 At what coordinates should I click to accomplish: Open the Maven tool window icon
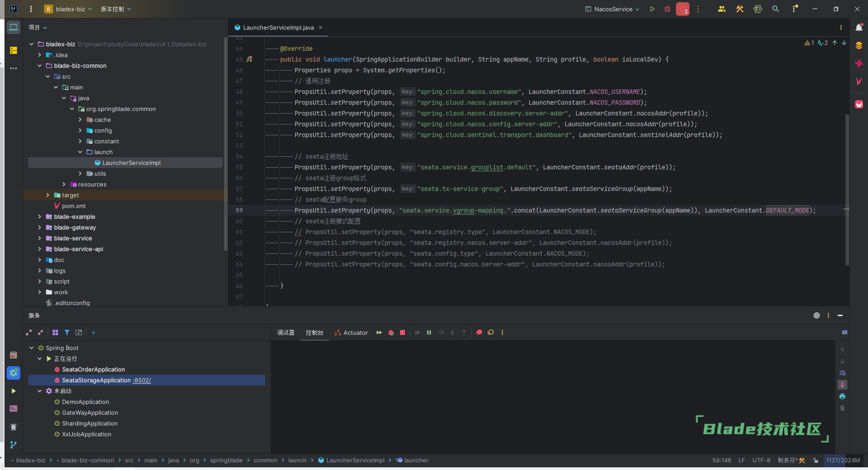click(x=859, y=81)
